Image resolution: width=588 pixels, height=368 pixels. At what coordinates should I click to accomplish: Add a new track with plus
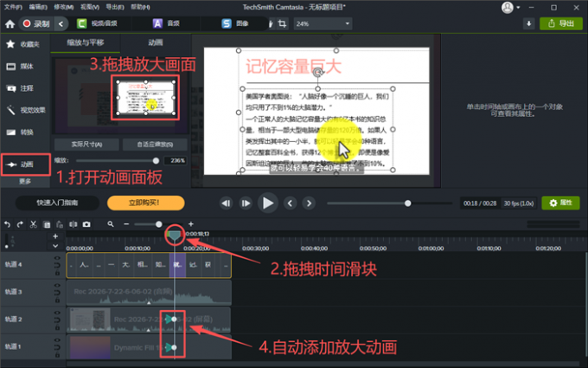(x=55, y=236)
